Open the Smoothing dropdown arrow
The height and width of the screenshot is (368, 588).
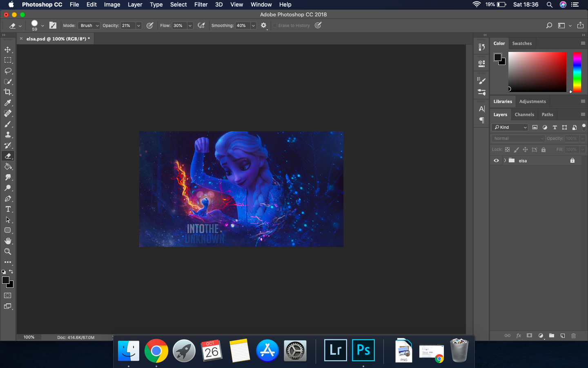pyautogui.click(x=253, y=25)
